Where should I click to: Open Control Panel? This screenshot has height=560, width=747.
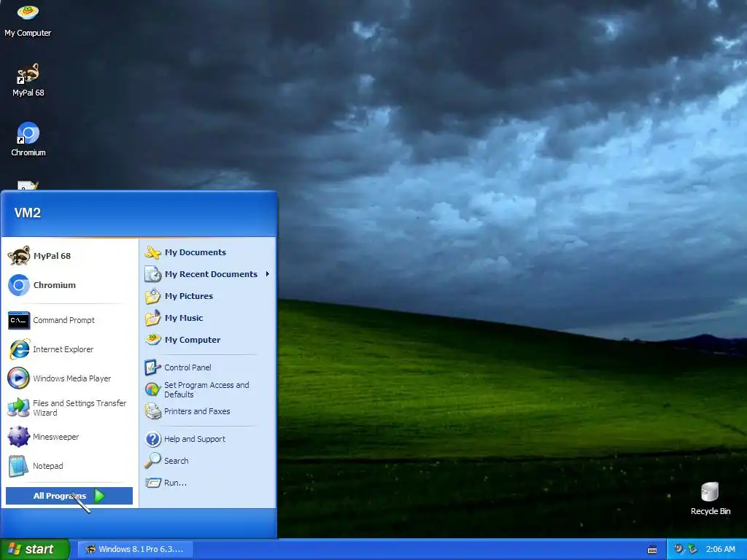[208, 367]
